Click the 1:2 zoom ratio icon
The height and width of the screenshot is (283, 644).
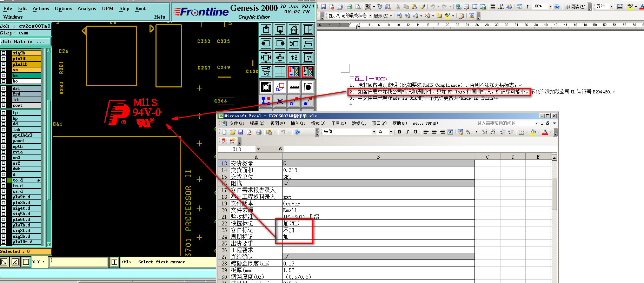[294, 58]
